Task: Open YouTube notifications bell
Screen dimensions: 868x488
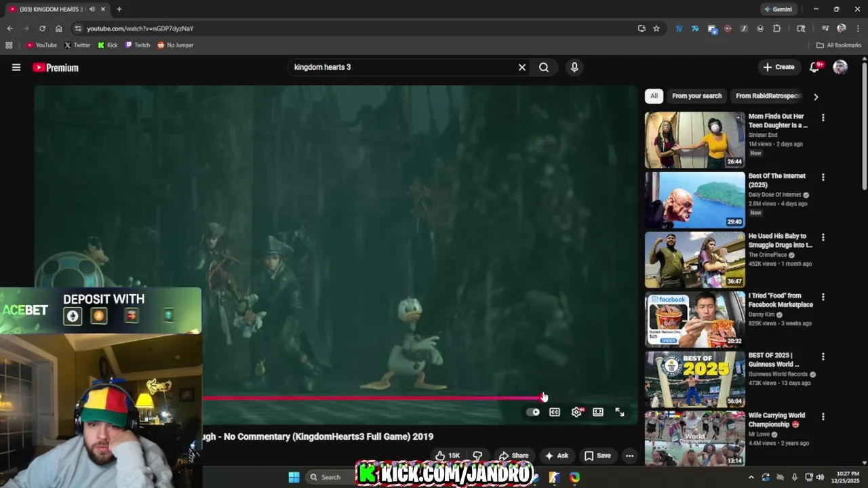Action: coord(814,67)
